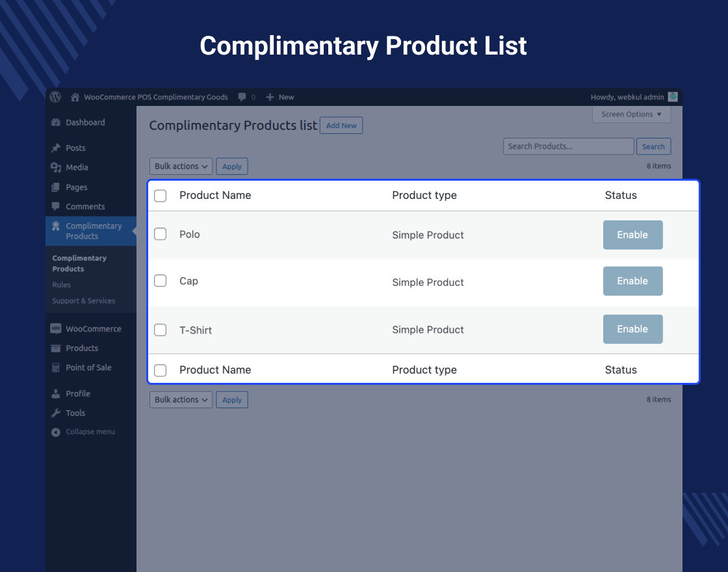Go to Comments via sidebar icon
The image size is (728, 572).
pos(56,206)
